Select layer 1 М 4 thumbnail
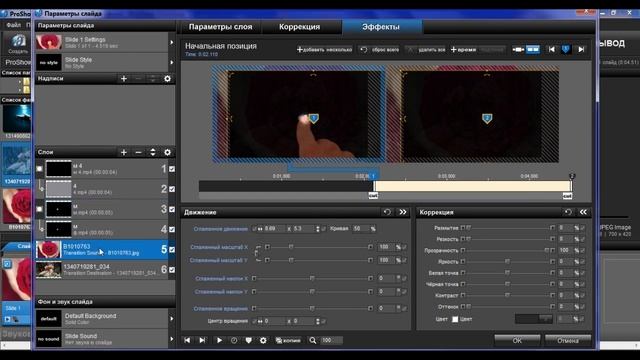The height and width of the screenshot is (360, 640). click(58, 169)
